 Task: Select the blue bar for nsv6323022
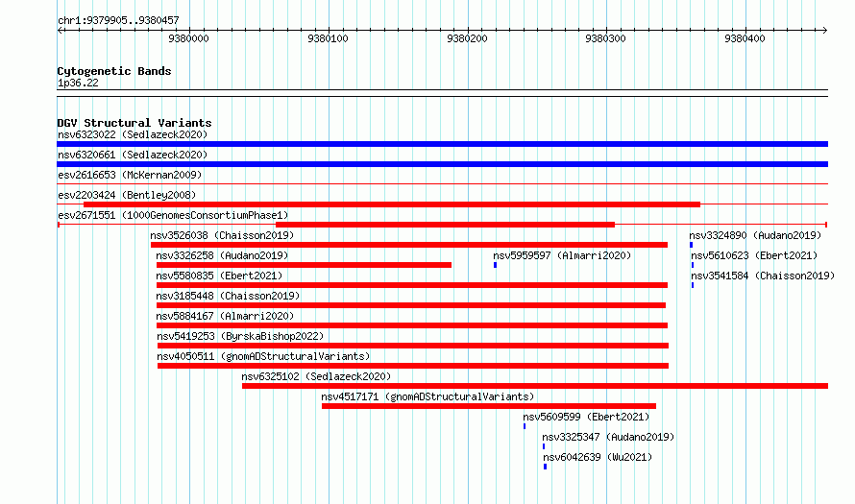coord(442,144)
